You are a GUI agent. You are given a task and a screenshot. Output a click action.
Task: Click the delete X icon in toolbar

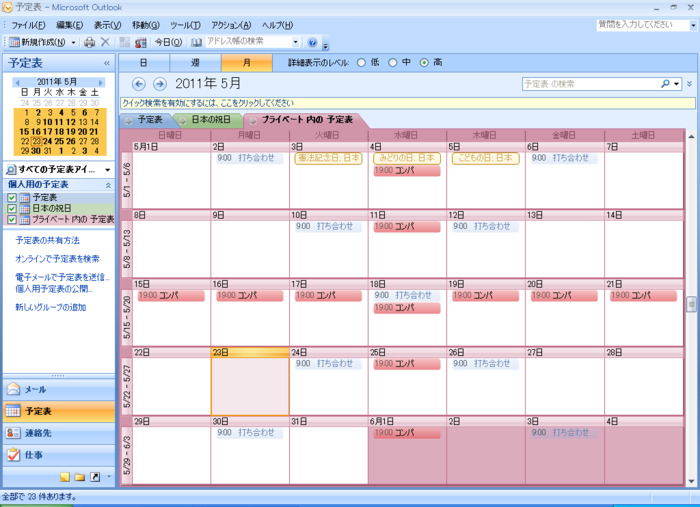coord(105,42)
